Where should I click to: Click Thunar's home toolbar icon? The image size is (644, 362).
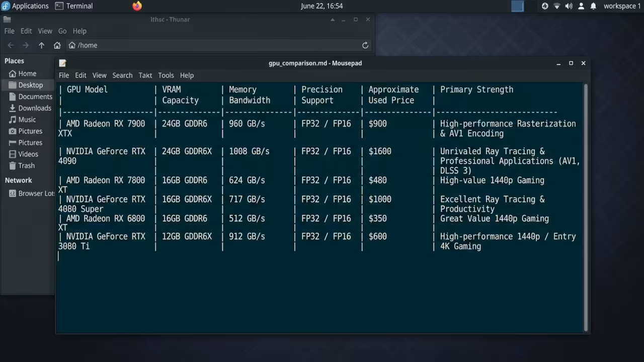(57, 45)
